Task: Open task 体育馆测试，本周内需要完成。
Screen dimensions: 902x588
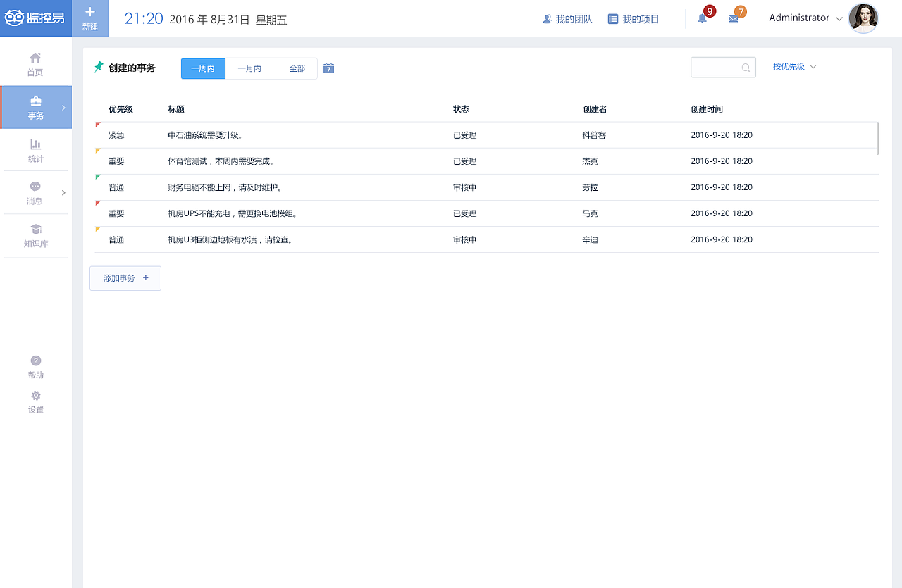Action: tap(221, 161)
